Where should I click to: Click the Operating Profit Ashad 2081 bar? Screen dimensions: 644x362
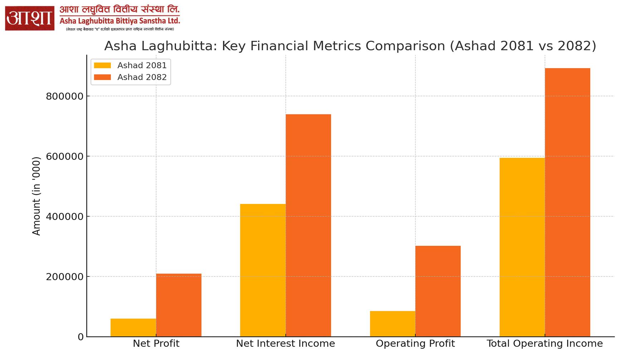coord(392,324)
